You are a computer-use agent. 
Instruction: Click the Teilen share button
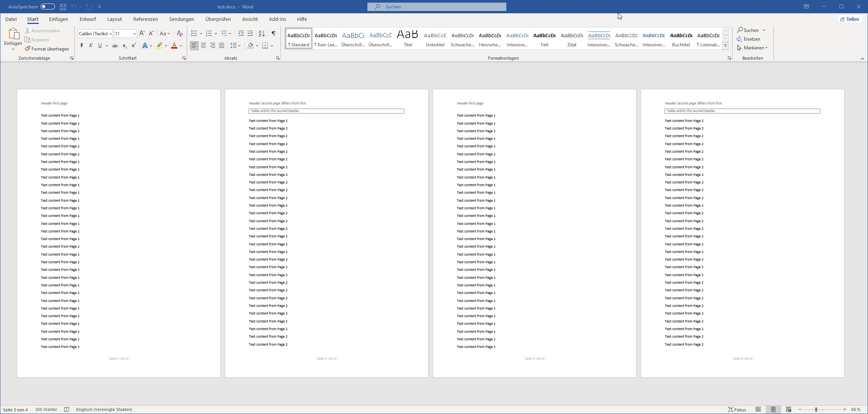point(850,19)
